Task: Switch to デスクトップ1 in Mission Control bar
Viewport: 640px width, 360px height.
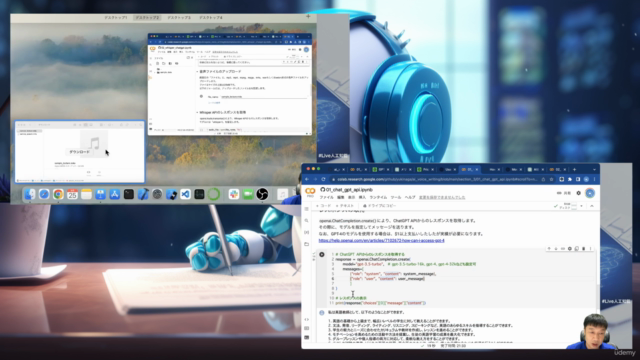Action: tap(116, 18)
